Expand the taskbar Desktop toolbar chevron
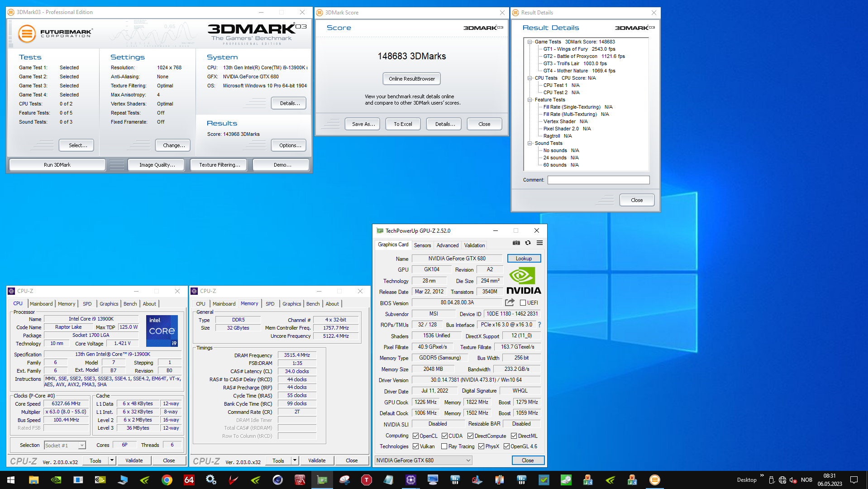 point(762,475)
